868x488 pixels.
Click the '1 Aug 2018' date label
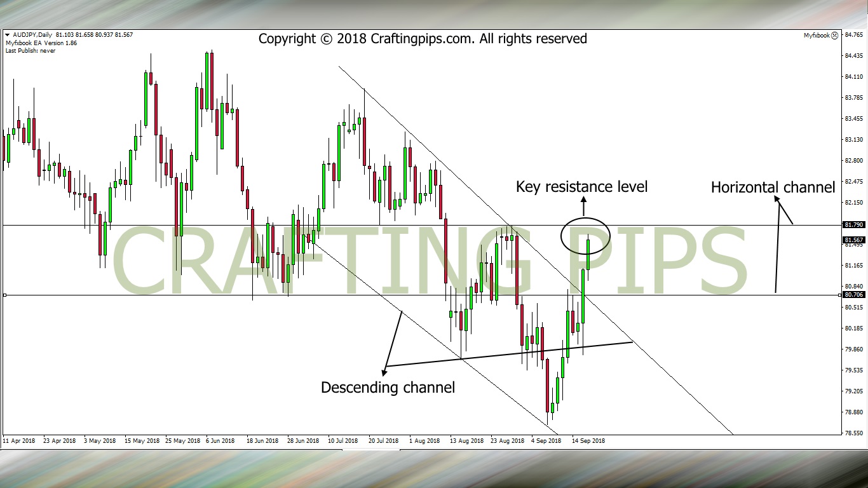[x=425, y=440]
